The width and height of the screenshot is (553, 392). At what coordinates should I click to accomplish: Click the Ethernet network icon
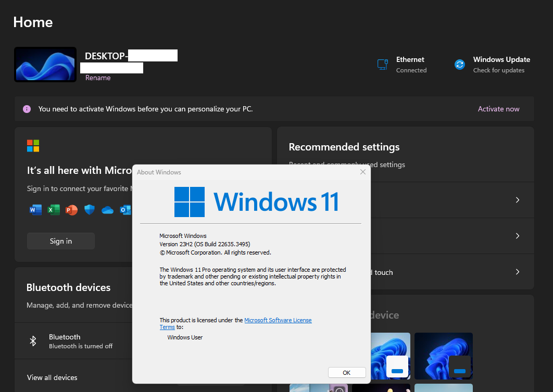[x=383, y=65]
